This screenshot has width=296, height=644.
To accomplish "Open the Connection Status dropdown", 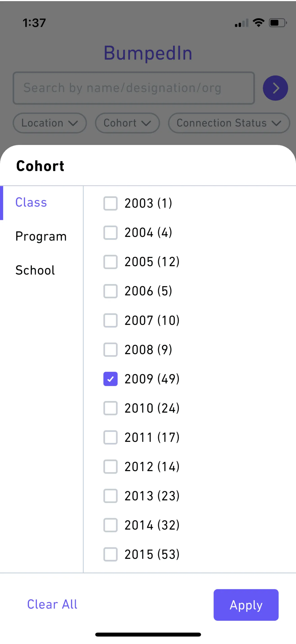I will point(229,123).
